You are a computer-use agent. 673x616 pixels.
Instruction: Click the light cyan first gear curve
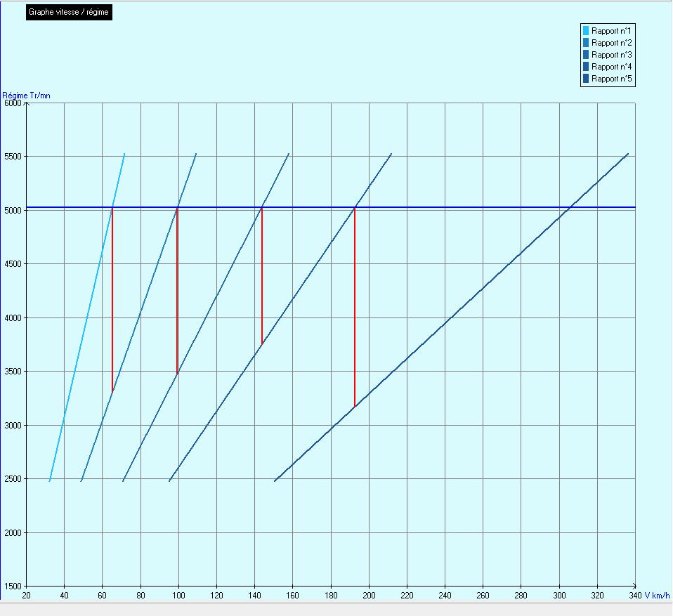pos(87,317)
